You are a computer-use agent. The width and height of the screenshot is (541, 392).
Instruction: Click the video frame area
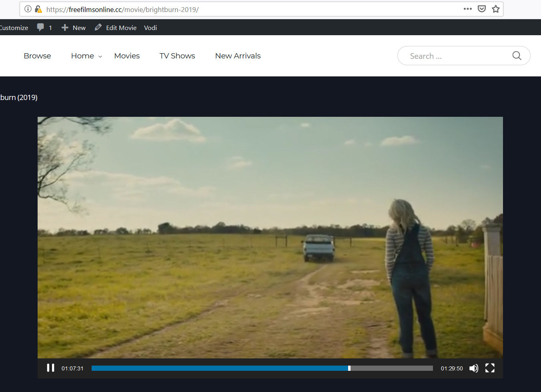pos(270,237)
